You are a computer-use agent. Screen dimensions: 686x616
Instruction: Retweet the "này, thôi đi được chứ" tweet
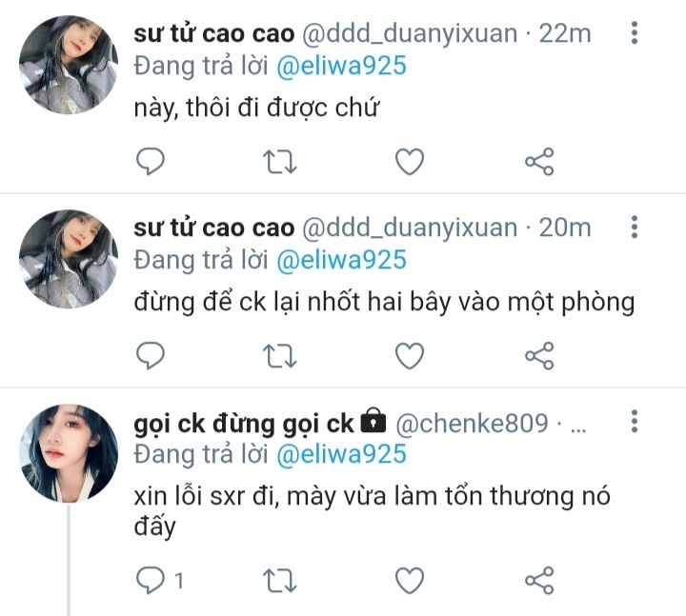tap(279, 162)
